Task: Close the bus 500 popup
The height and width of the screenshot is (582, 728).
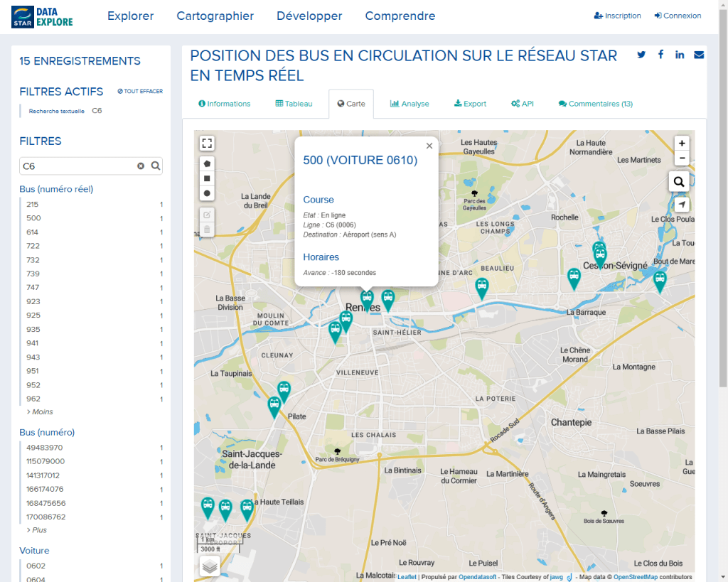Action: click(429, 146)
